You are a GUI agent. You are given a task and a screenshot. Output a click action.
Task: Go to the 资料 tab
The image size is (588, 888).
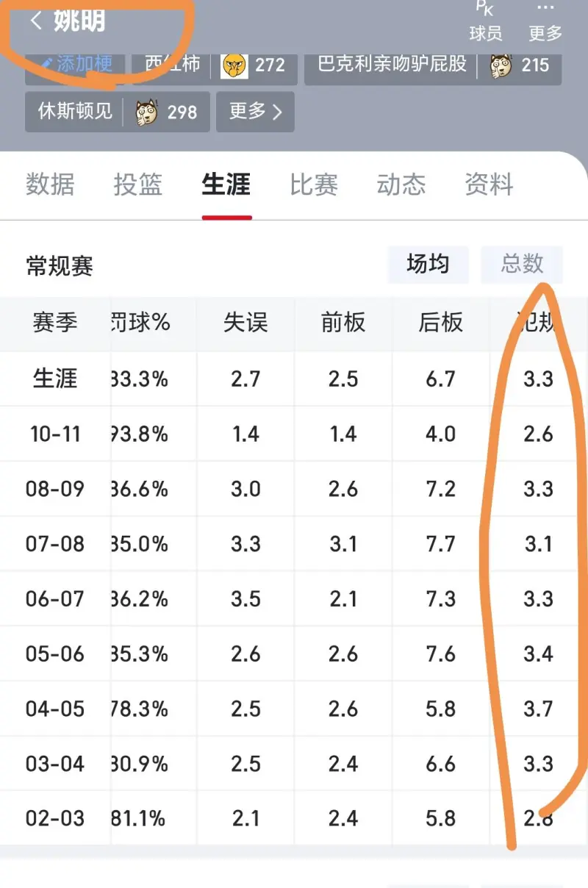[489, 185]
